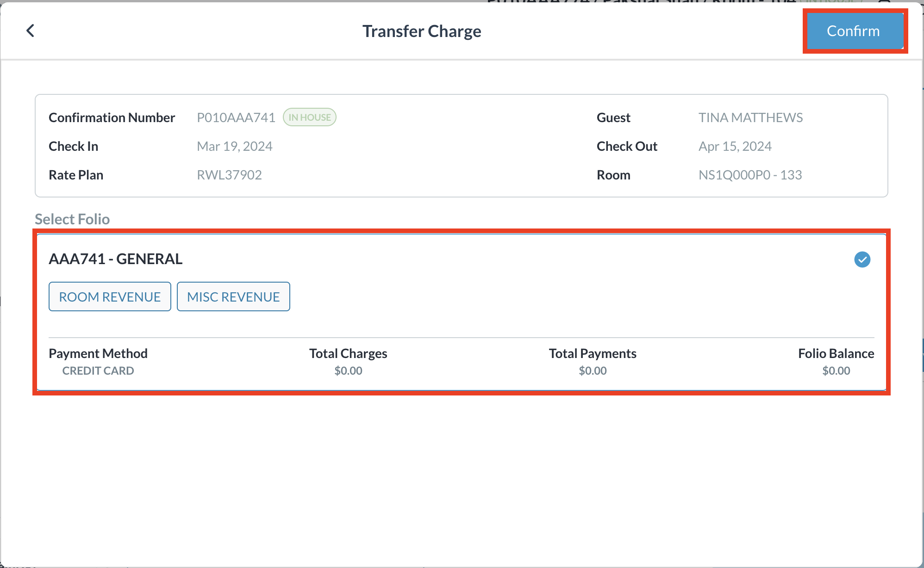Image resolution: width=924 pixels, height=568 pixels.
Task: Go back using the left chevron arrow
Action: point(31,31)
